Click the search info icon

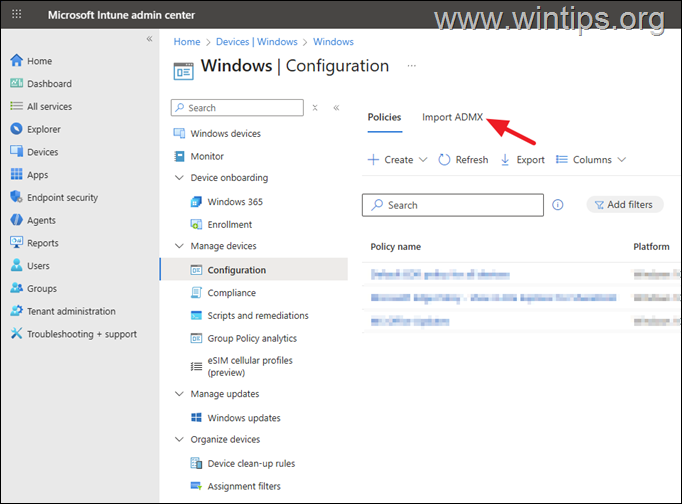tap(558, 205)
